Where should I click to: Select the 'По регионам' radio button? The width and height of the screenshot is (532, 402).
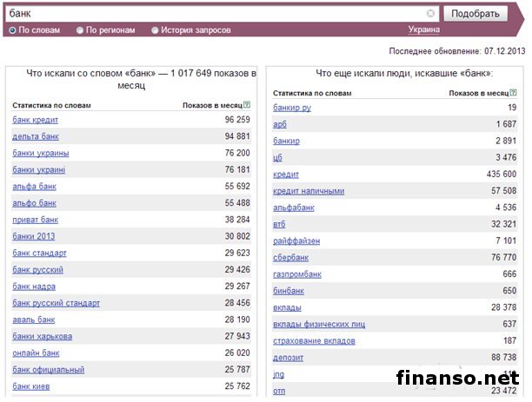point(80,30)
